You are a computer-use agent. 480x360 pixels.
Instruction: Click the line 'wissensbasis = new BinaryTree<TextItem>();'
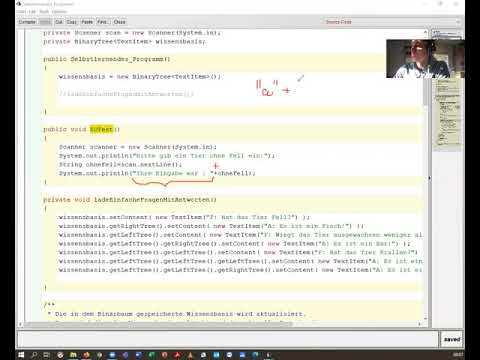pyautogui.click(x=140, y=77)
